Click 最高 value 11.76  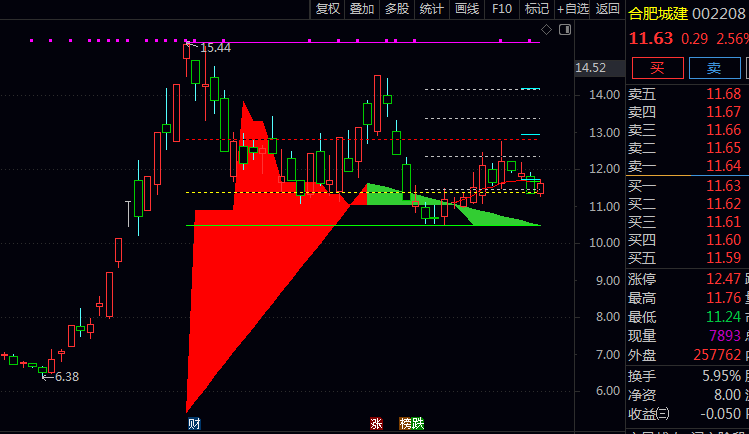(724, 298)
